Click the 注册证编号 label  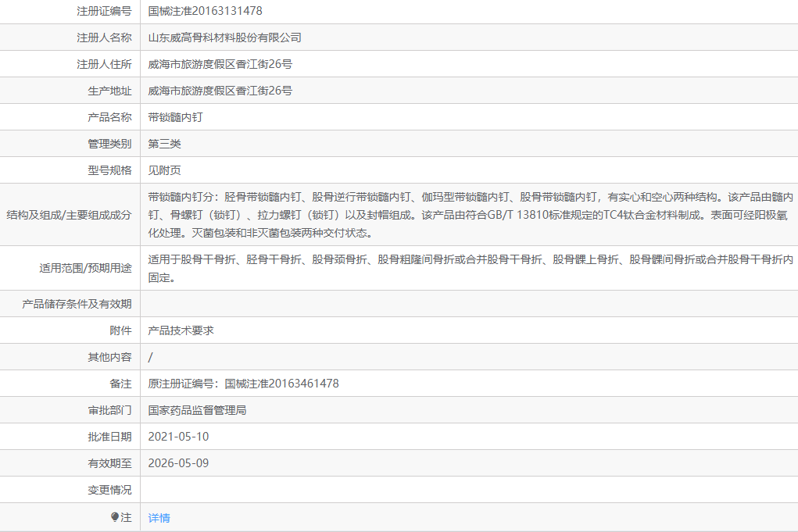pos(104,11)
